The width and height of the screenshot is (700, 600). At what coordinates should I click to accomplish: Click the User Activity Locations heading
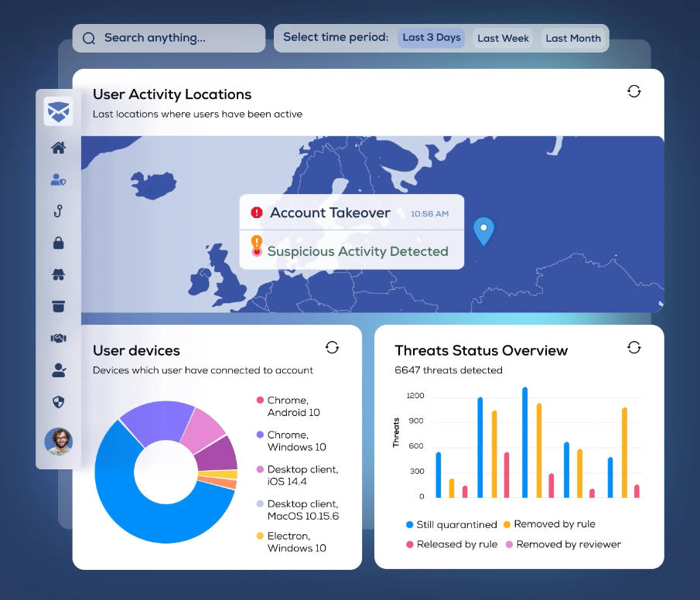(x=172, y=94)
